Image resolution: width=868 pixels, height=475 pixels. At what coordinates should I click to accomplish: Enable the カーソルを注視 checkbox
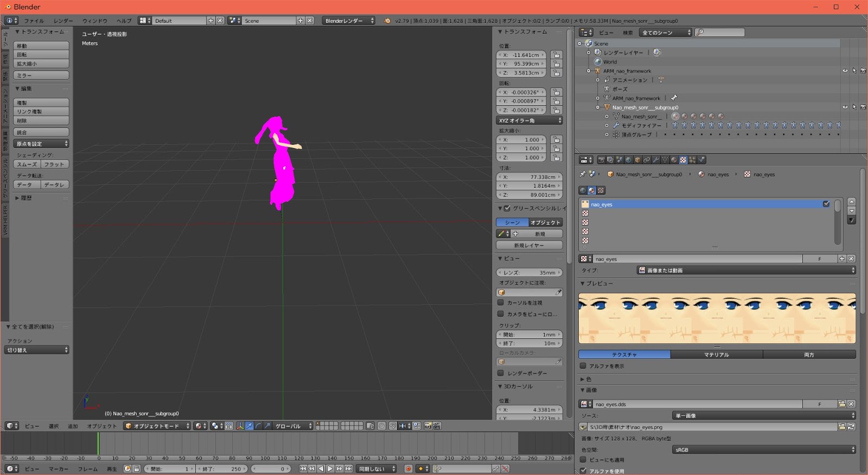[x=501, y=303]
